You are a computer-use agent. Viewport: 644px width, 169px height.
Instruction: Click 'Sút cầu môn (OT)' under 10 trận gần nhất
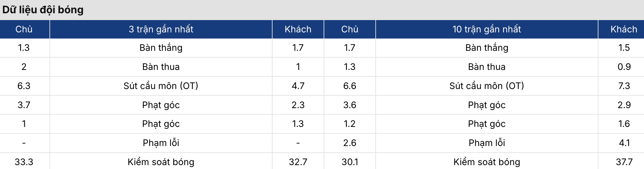pos(487,86)
